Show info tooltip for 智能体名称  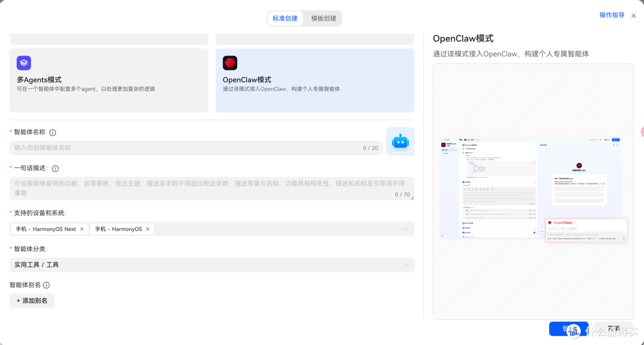(52, 133)
